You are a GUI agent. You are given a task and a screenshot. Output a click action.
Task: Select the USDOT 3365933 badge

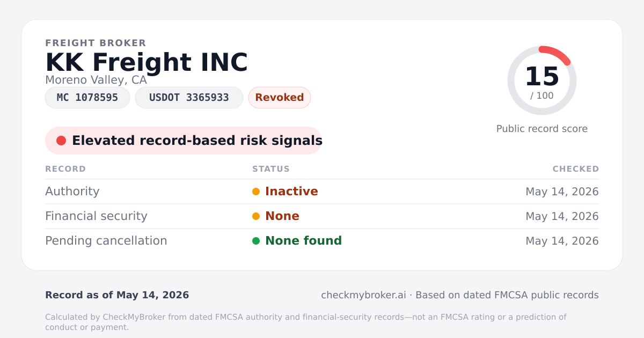(x=189, y=98)
